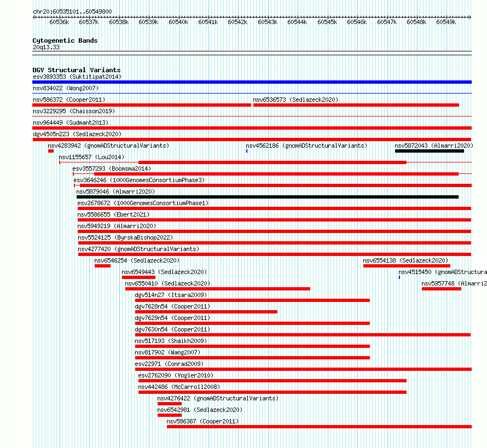The image size is (487, 448).
Task: Click the nsv5872043 (Almarri2020) label
Action: 434,146
